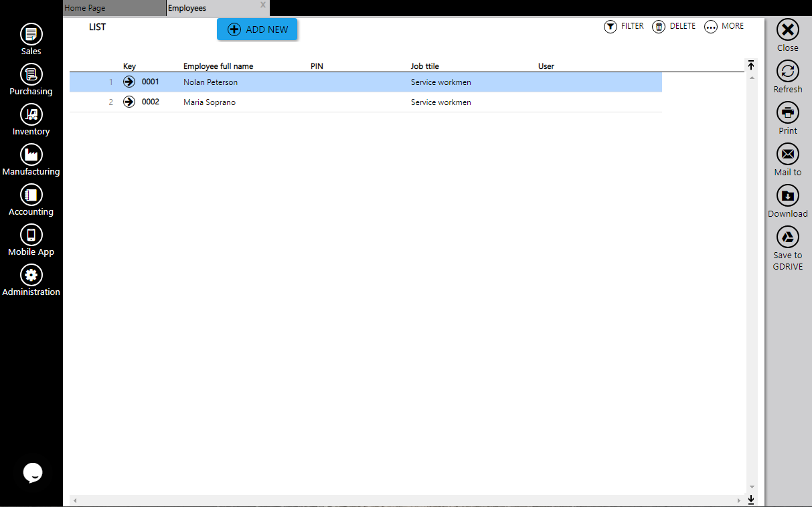812x507 pixels.
Task: Open employee 0001 record arrow
Action: [x=129, y=82]
